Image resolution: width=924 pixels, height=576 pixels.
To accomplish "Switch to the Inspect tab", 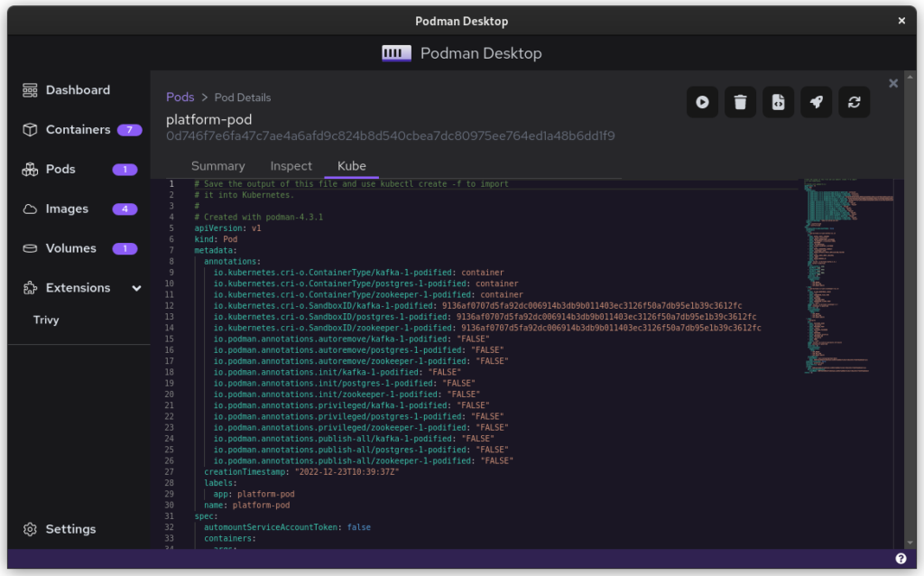I will point(291,166).
